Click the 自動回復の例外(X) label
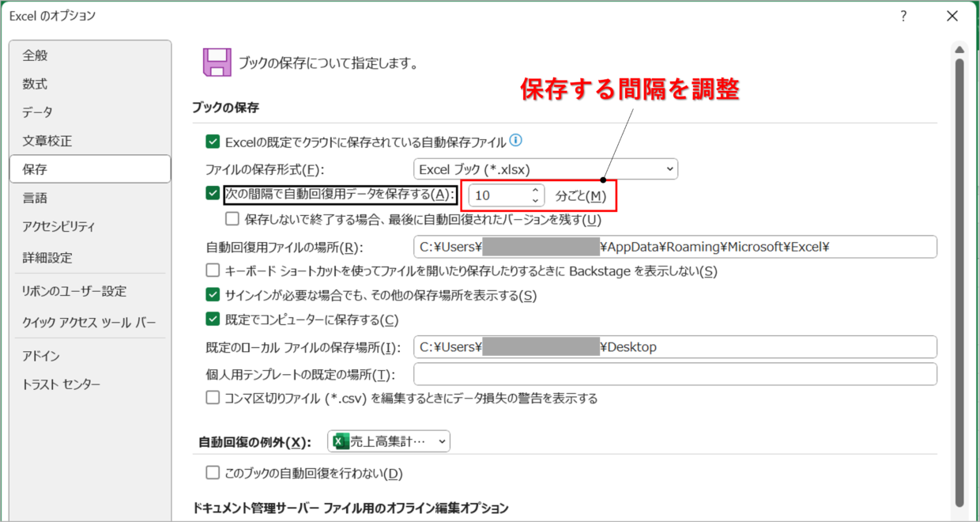Viewport: 980px width, 522px height. point(255,441)
